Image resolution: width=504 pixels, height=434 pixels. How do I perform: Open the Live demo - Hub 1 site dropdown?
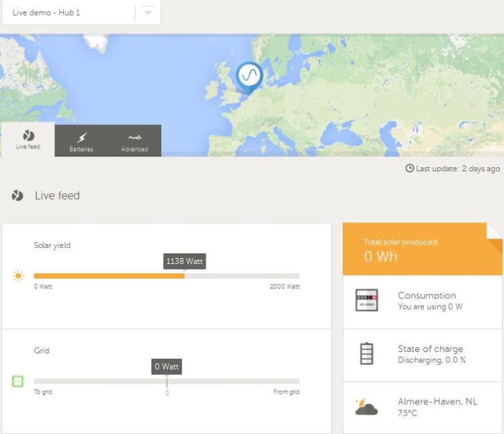(x=81, y=13)
